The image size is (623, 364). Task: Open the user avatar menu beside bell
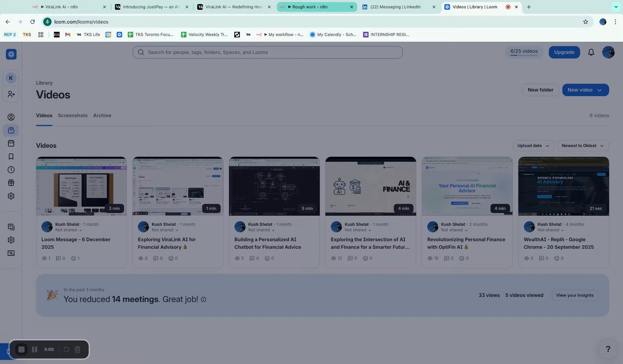coord(608,52)
